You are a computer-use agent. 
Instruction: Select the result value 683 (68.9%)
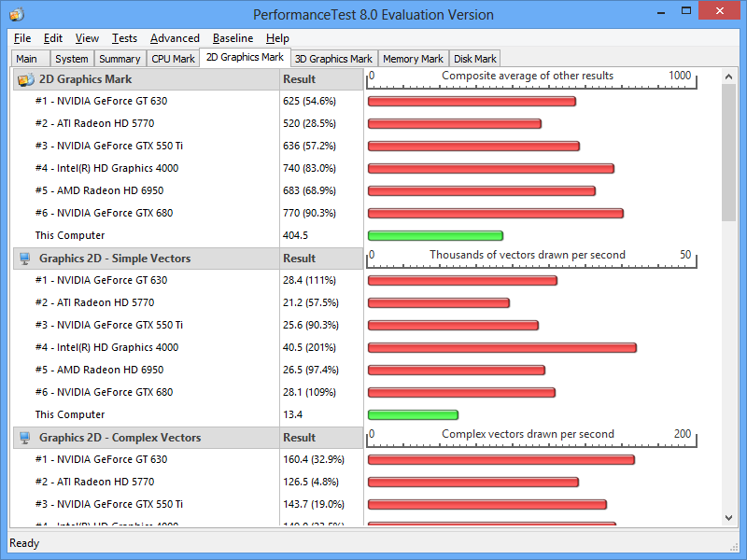pyautogui.click(x=310, y=191)
